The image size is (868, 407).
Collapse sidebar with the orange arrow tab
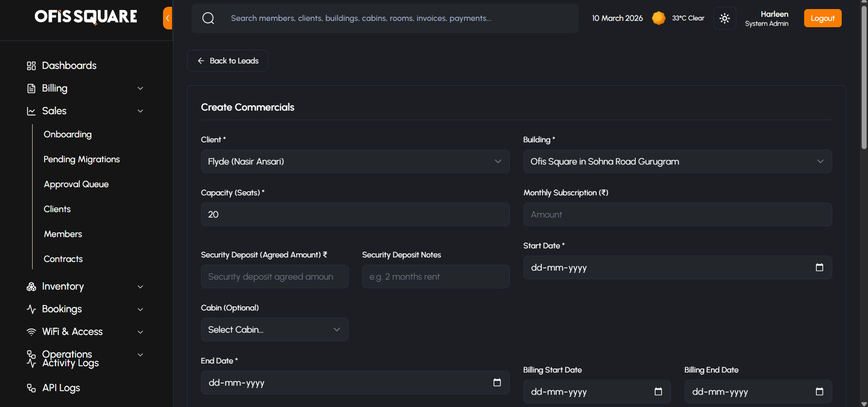tap(168, 18)
